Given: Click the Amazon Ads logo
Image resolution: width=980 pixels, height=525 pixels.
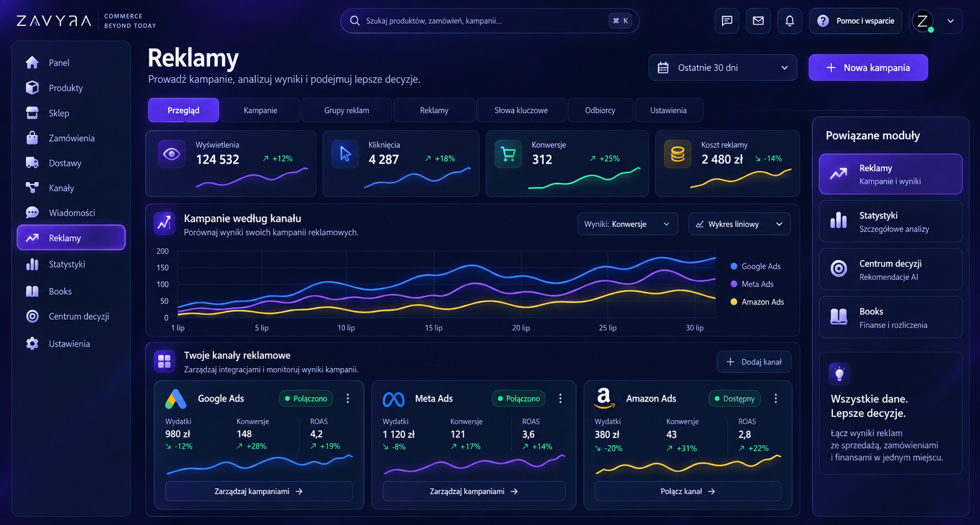Looking at the screenshot, I should pos(604,398).
